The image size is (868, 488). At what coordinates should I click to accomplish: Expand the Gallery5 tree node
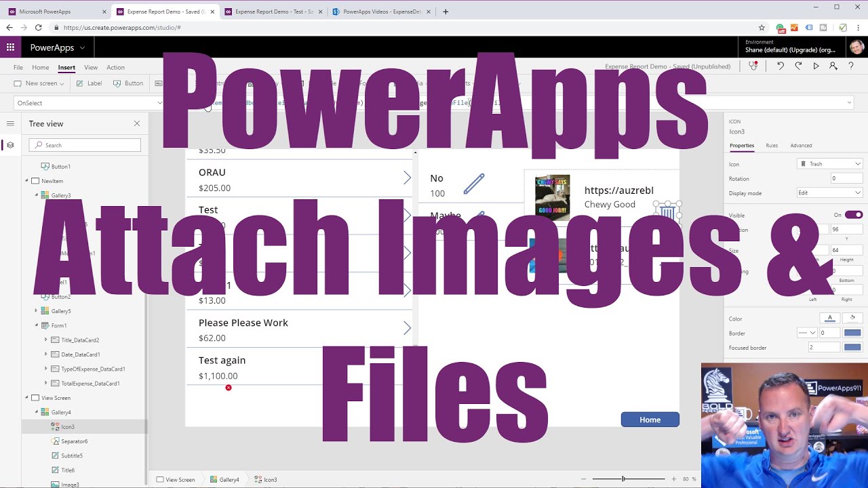[x=36, y=311]
